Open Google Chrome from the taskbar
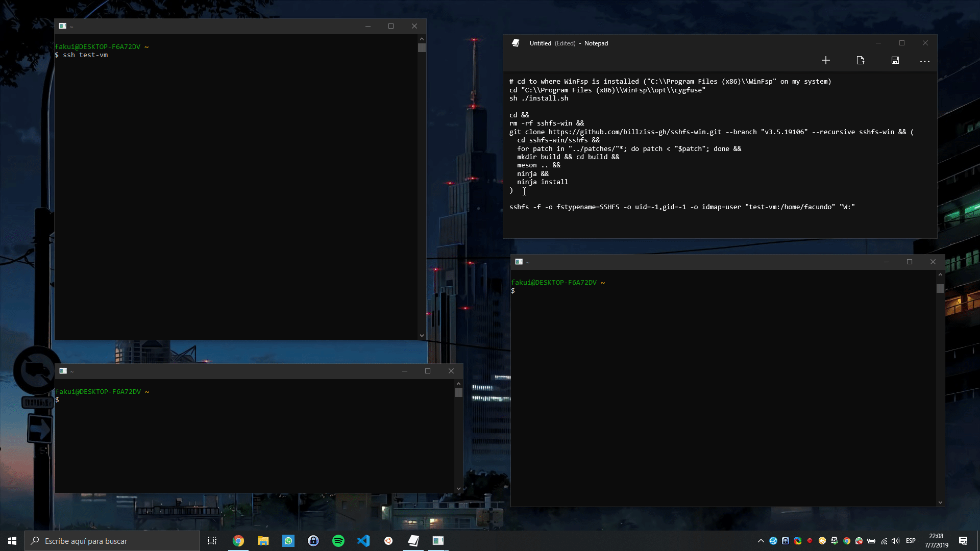The image size is (980, 551). pos(238,541)
